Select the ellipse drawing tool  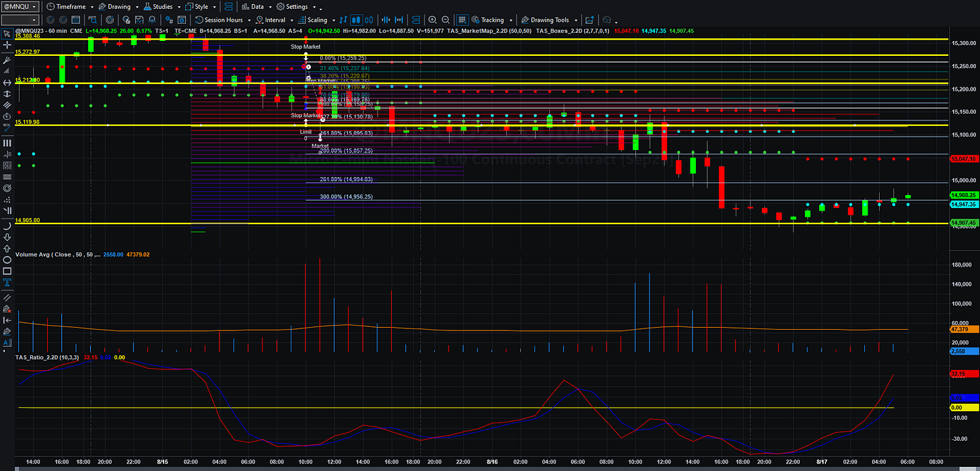[x=7, y=259]
